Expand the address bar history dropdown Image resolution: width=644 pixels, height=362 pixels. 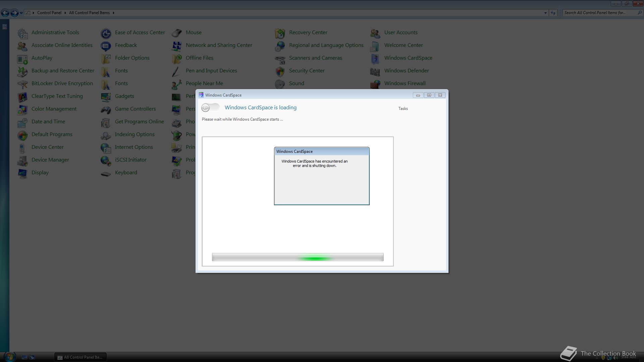click(545, 13)
